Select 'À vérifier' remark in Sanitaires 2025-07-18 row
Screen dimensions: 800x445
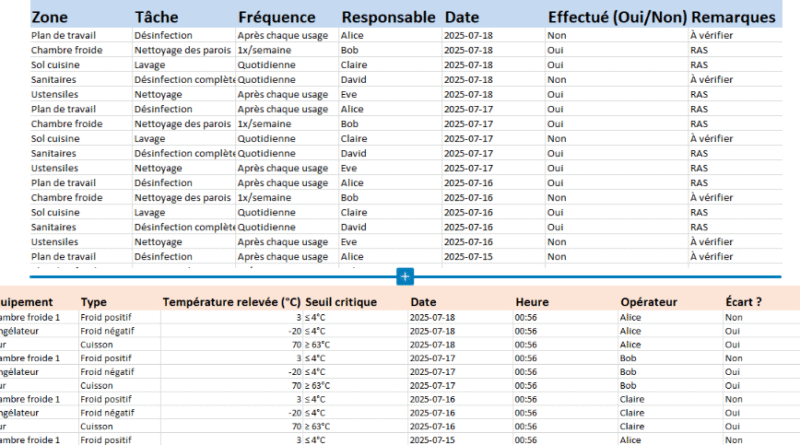click(x=711, y=80)
